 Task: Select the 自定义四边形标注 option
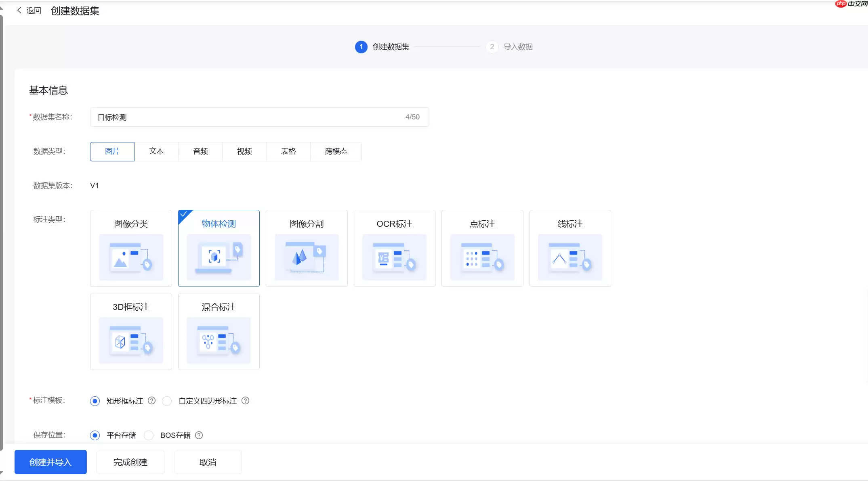[x=167, y=401]
